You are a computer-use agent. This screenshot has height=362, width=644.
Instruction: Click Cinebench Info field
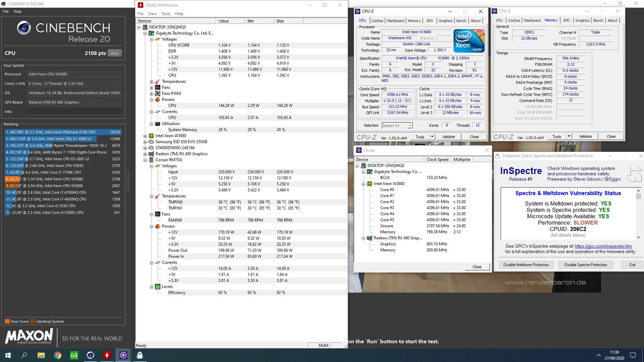coord(75,112)
